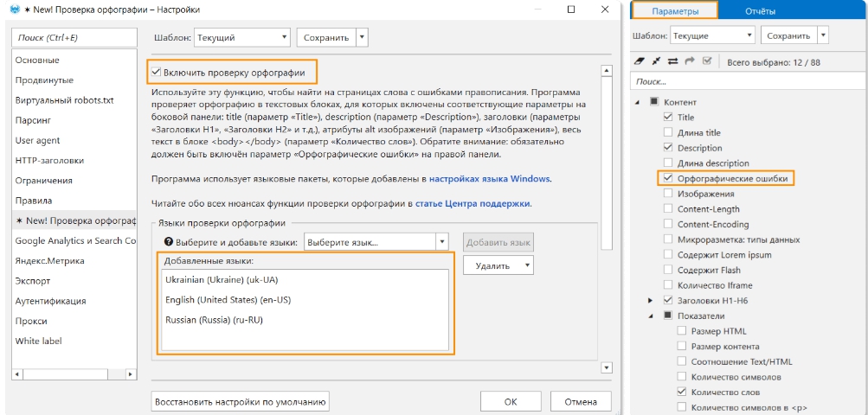Open the Парсинг settings section
Screen dimensions: 868x415
click(x=34, y=120)
